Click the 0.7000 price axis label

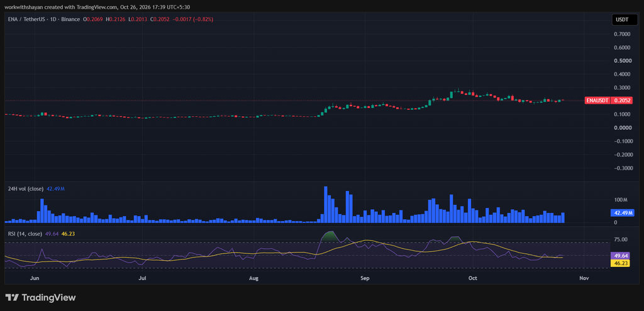pyautogui.click(x=622, y=34)
